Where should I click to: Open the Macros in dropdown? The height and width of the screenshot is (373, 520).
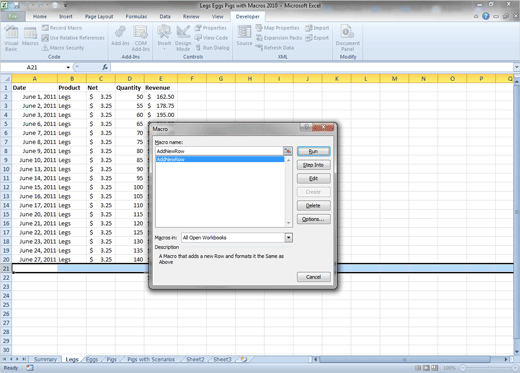pyautogui.click(x=289, y=238)
